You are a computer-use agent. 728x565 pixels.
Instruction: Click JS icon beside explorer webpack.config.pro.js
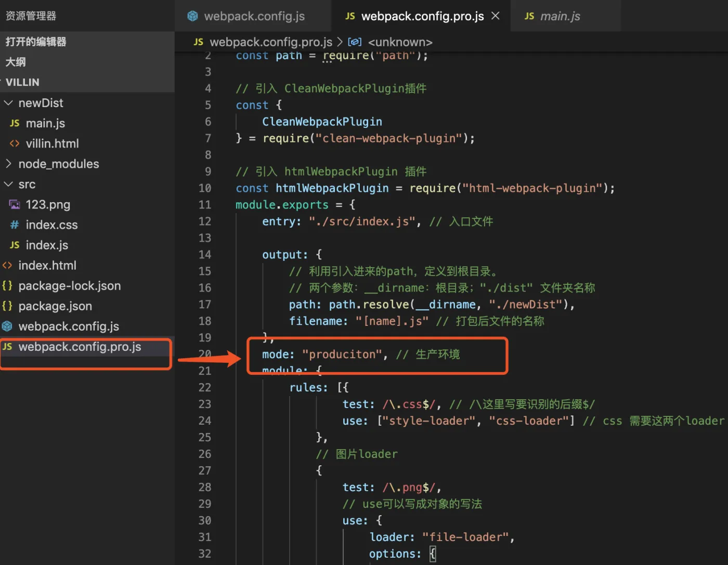(x=7, y=347)
